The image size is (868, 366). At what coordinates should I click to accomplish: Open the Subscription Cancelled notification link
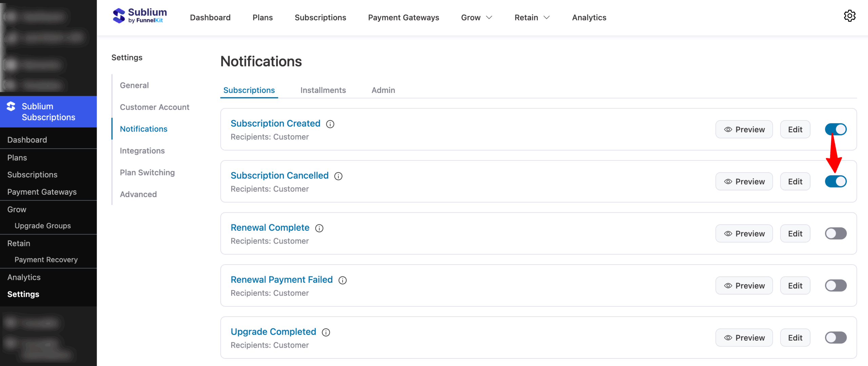click(x=280, y=175)
